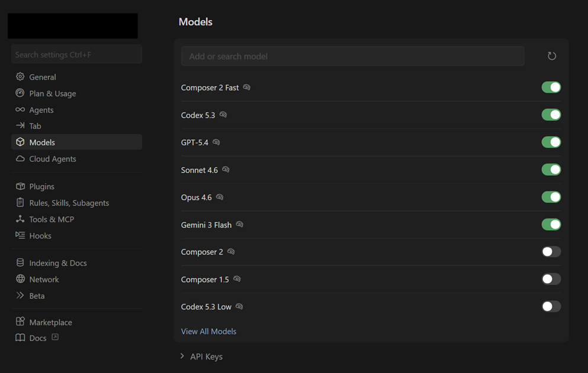Image resolution: width=588 pixels, height=373 pixels.
Task: Click the Models page heading
Action: click(x=195, y=22)
